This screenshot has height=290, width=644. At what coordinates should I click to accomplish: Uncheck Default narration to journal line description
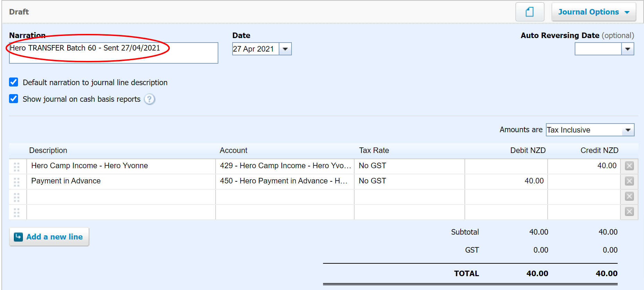pos(14,82)
